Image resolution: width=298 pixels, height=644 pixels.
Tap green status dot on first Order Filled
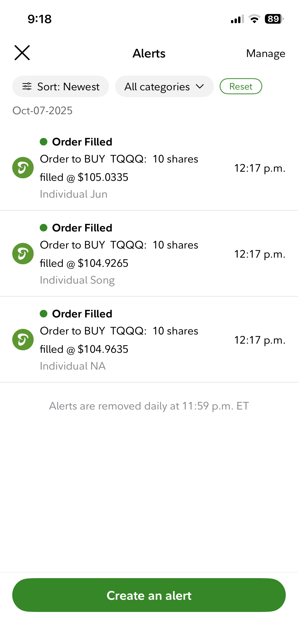(44, 142)
